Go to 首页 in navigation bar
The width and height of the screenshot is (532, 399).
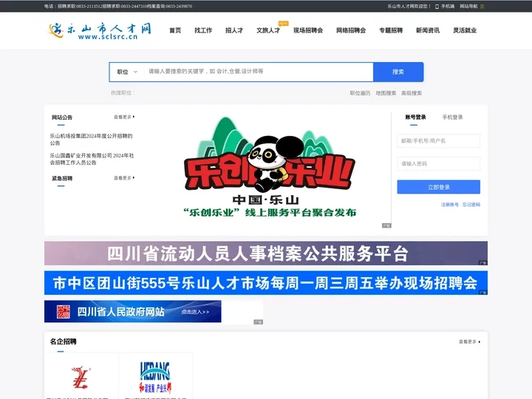(x=175, y=30)
